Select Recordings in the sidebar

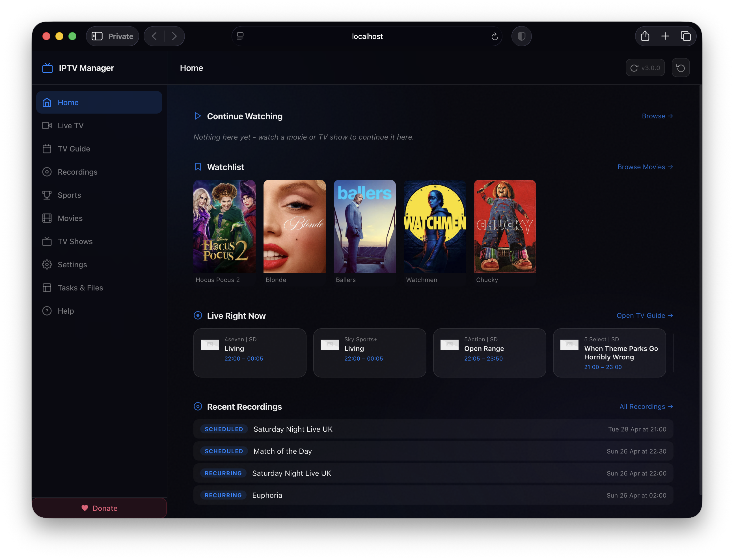[99, 172]
